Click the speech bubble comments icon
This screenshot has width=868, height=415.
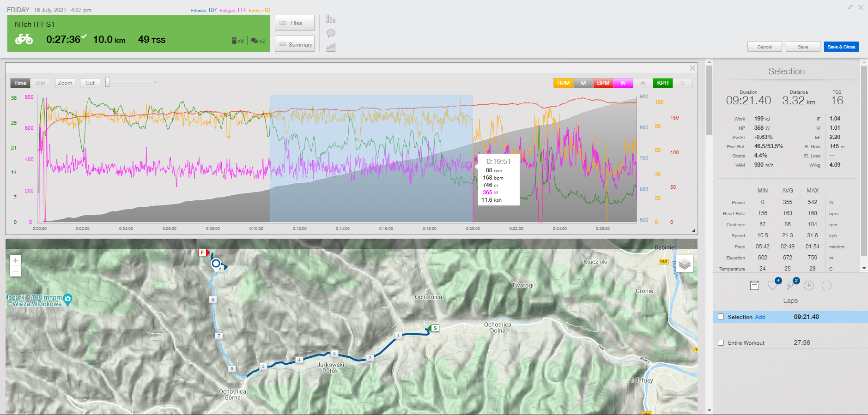point(331,33)
